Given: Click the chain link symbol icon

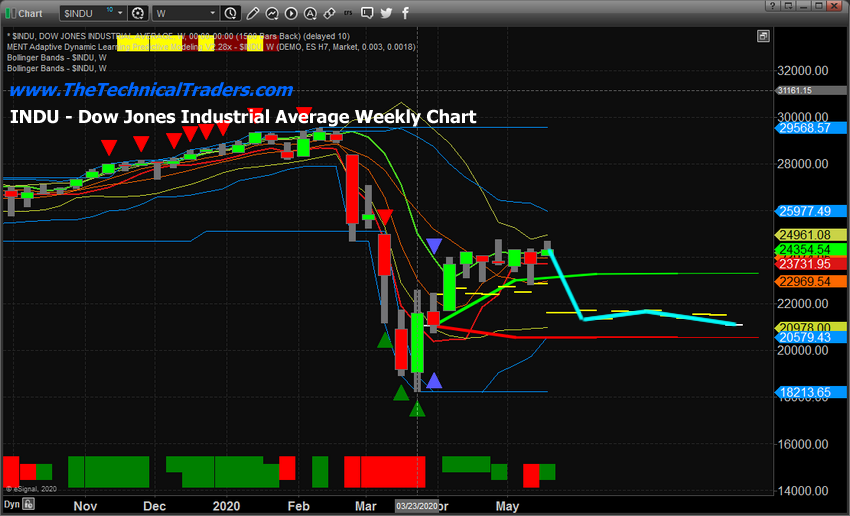Looking at the screenshot, I should click(329, 13).
